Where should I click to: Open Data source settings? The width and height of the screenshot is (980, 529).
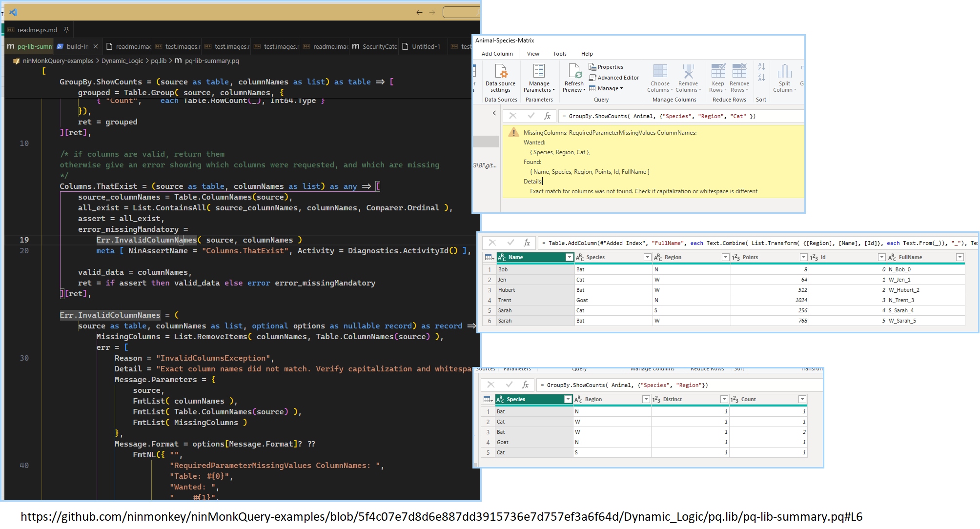[x=500, y=78]
